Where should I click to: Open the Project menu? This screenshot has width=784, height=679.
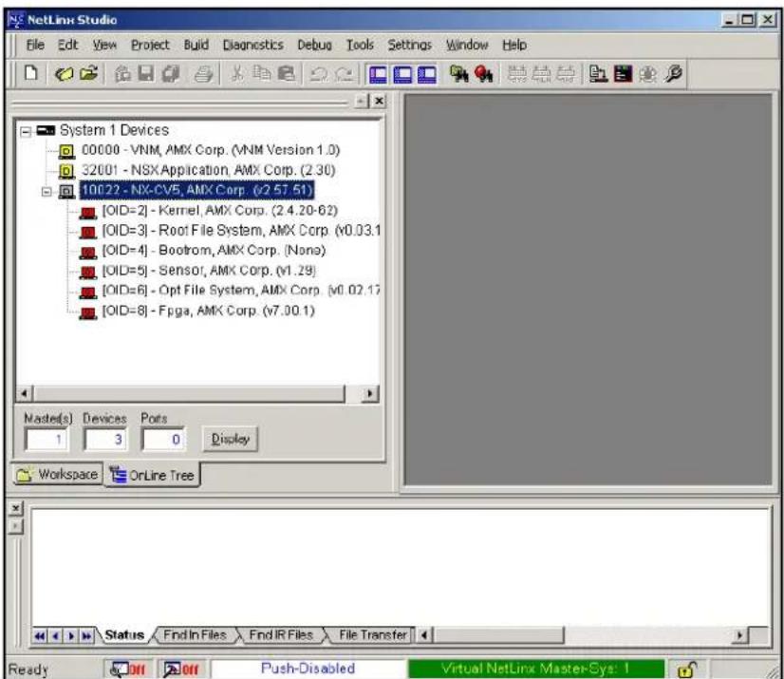coord(150,45)
